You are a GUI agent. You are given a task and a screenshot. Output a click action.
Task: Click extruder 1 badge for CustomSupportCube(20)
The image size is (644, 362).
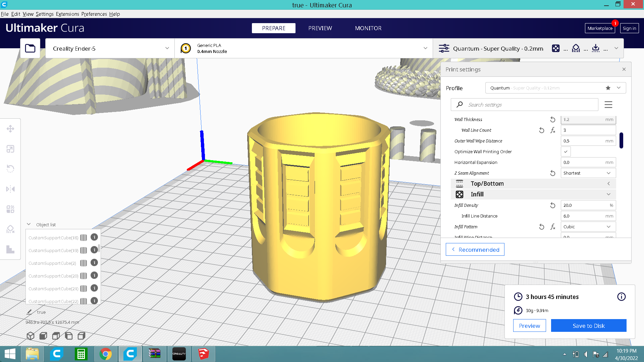pyautogui.click(x=94, y=276)
